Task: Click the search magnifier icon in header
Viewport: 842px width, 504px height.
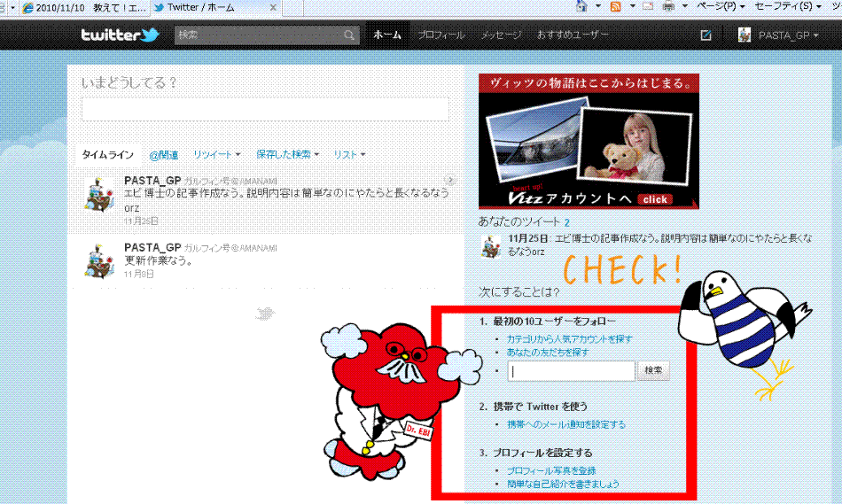Action: point(349,35)
